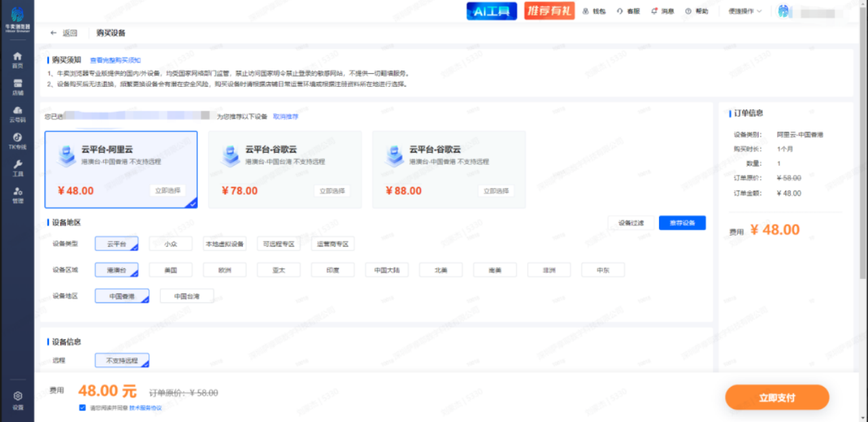
Task: Click the blue 推荐设备 button
Action: pyautogui.click(x=682, y=223)
